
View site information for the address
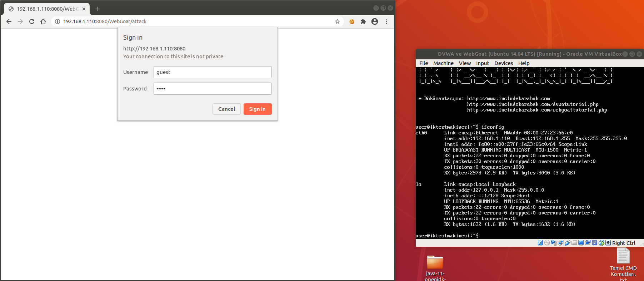(x=57, y=21)
